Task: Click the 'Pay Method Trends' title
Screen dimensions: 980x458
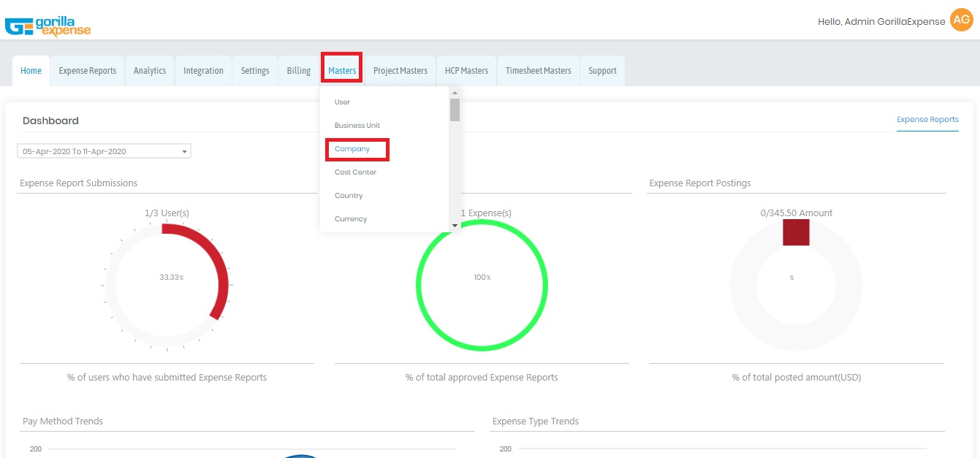Action: click(x=63, y=421)
